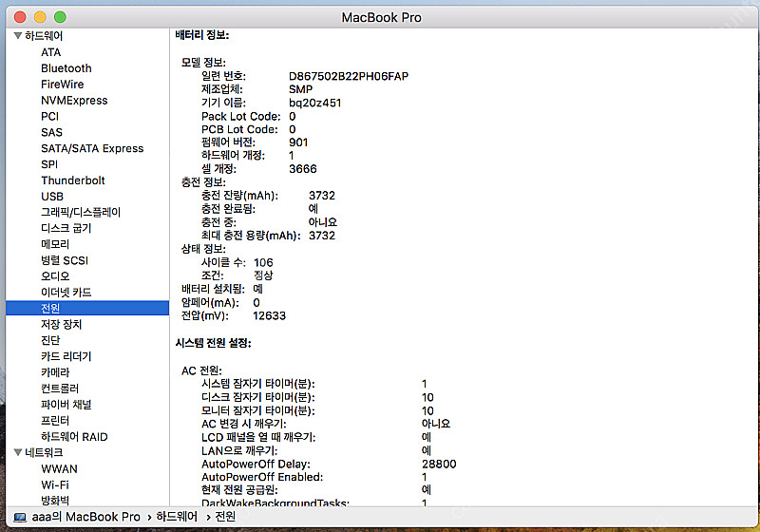Click 하드웨어 in the bottom path bar
The width and height of the screenshot is (760, 532).
click(177, 517)
